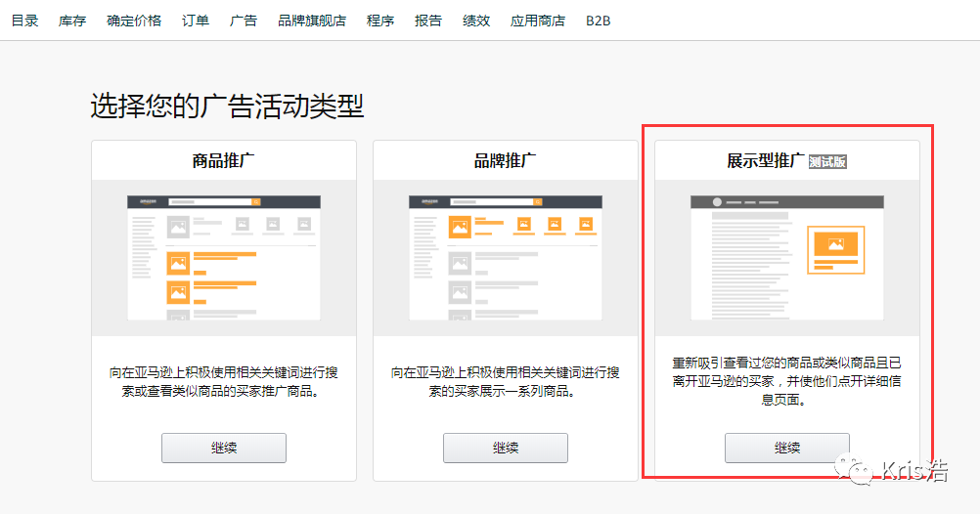The image size is (980, 514).
Task: Click the 程序 menu item
Action: [380, 21]
